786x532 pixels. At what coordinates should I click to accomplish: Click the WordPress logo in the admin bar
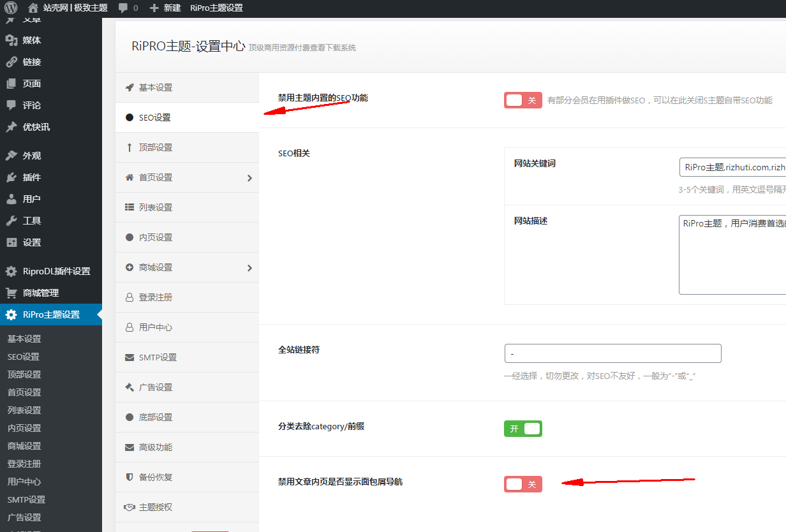coord(11,8)
